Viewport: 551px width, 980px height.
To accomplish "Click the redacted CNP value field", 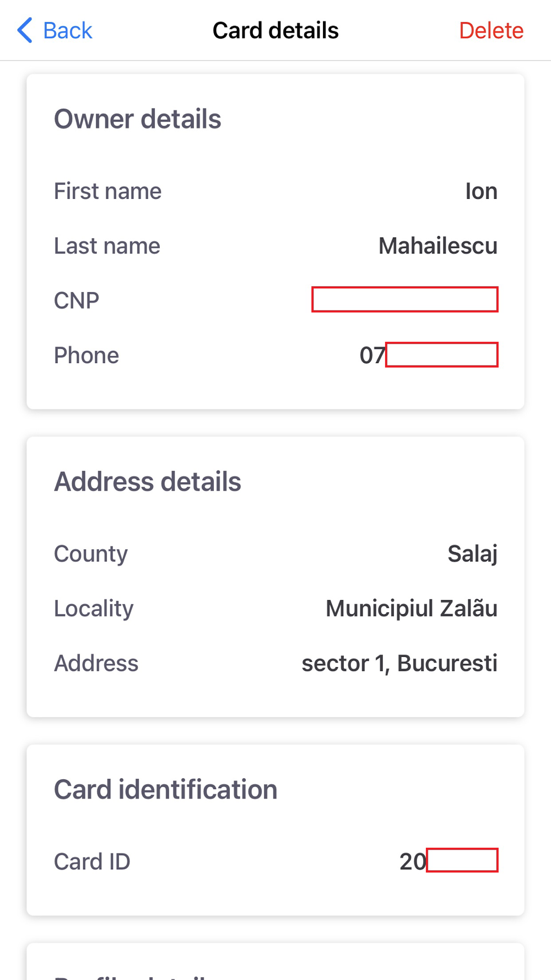I will point(404,299).
